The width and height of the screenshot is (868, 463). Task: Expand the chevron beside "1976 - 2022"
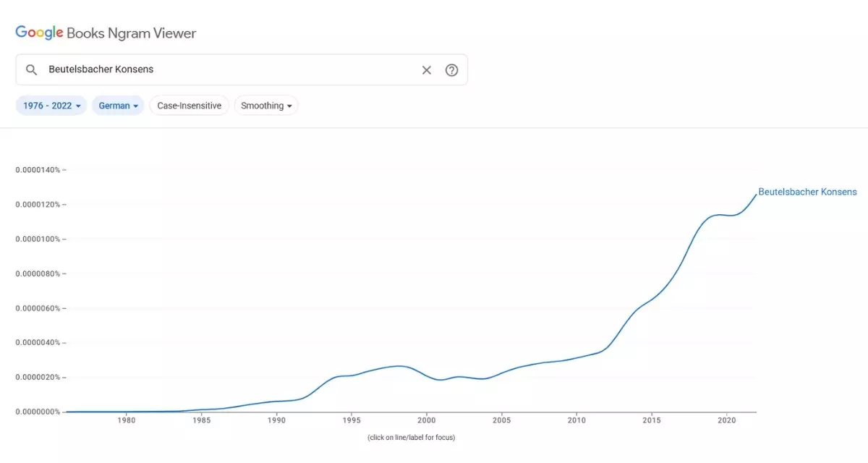pyautogui.click(x=79, y=106)
